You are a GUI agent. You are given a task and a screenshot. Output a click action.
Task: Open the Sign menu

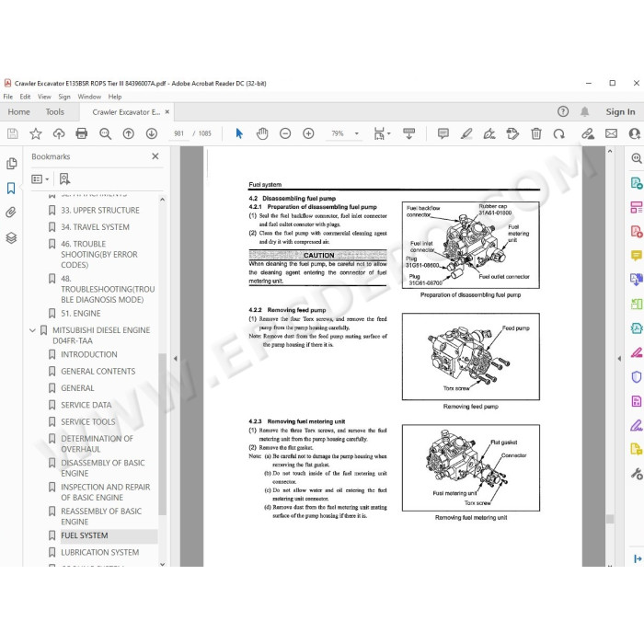(x=64, y=97)
